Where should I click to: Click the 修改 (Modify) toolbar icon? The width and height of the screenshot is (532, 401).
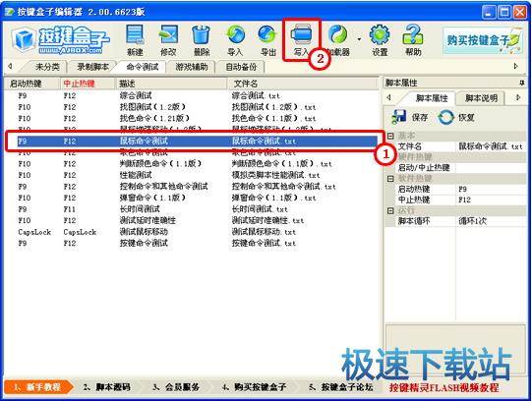[x=168, y=40]
